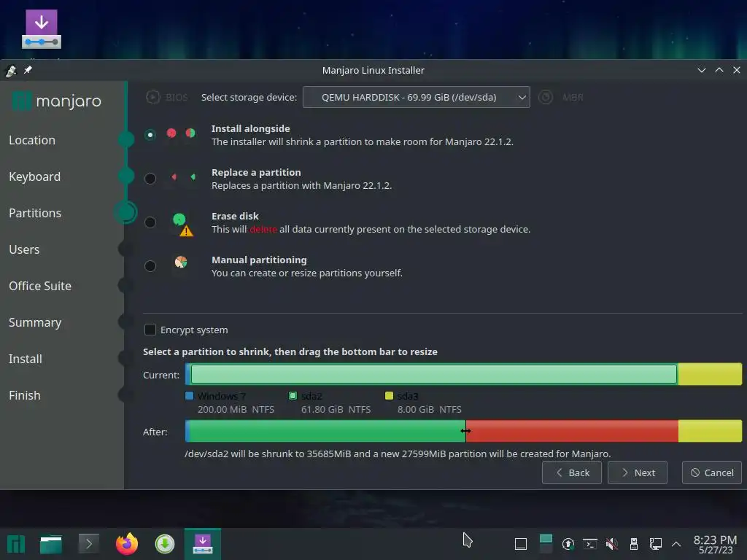Select the Install alongside radio button

tap(150, 135)
